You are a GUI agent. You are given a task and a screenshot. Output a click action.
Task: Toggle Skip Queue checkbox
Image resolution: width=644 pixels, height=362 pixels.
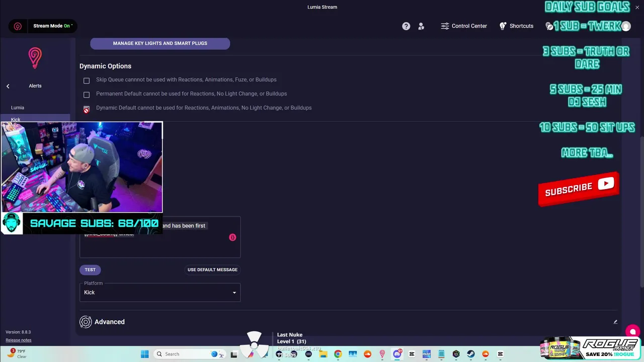tap(87, 80)
